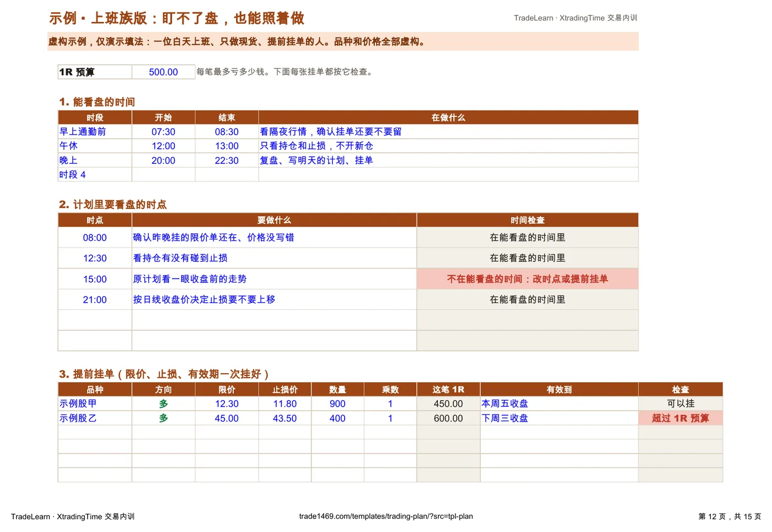Select start time 07:30
The image size is (772, 532).
[x=163, y=132]
